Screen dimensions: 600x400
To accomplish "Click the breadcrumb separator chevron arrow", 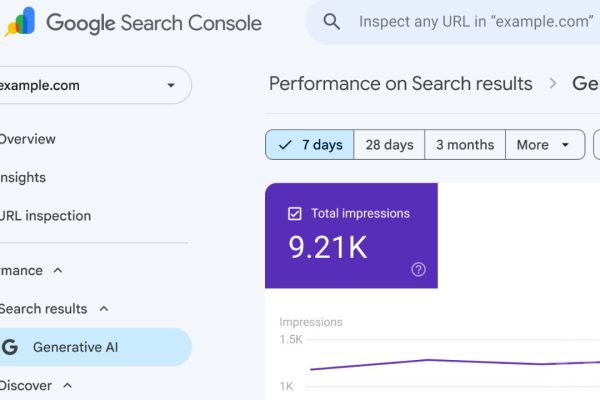I will 553,83.
